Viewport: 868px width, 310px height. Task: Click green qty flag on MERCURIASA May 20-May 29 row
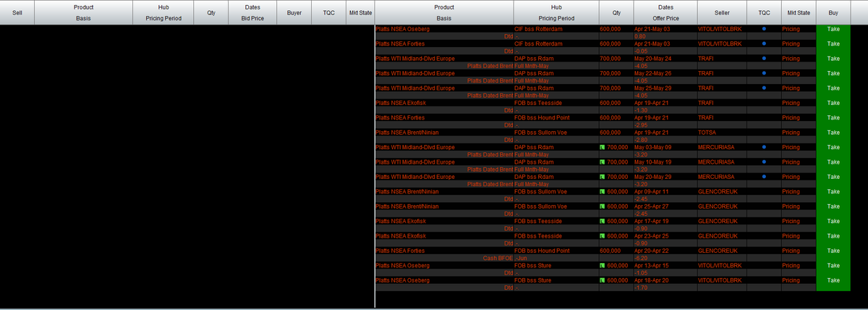[603, 177]
